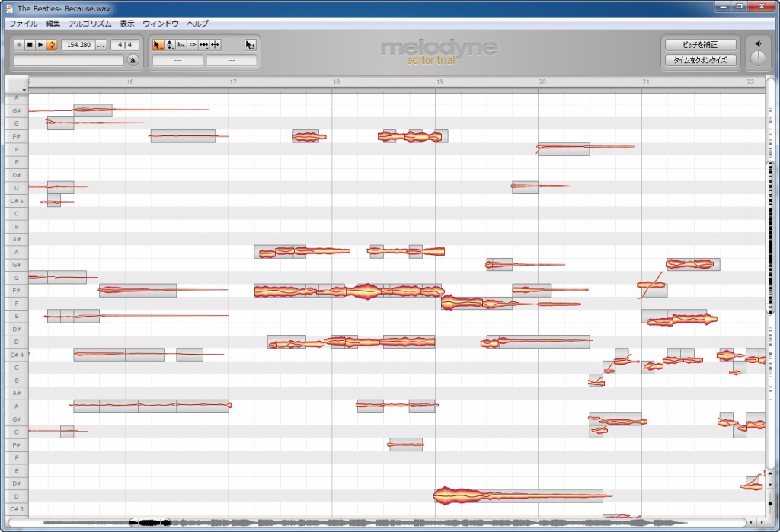
Task: Click the long empty transport display field
Action: 69,60
